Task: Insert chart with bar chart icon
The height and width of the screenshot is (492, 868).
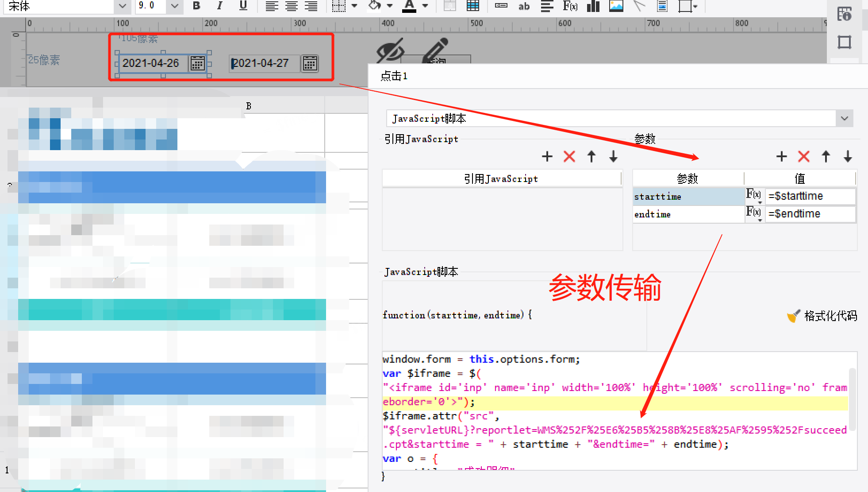Action: (593, 6)
